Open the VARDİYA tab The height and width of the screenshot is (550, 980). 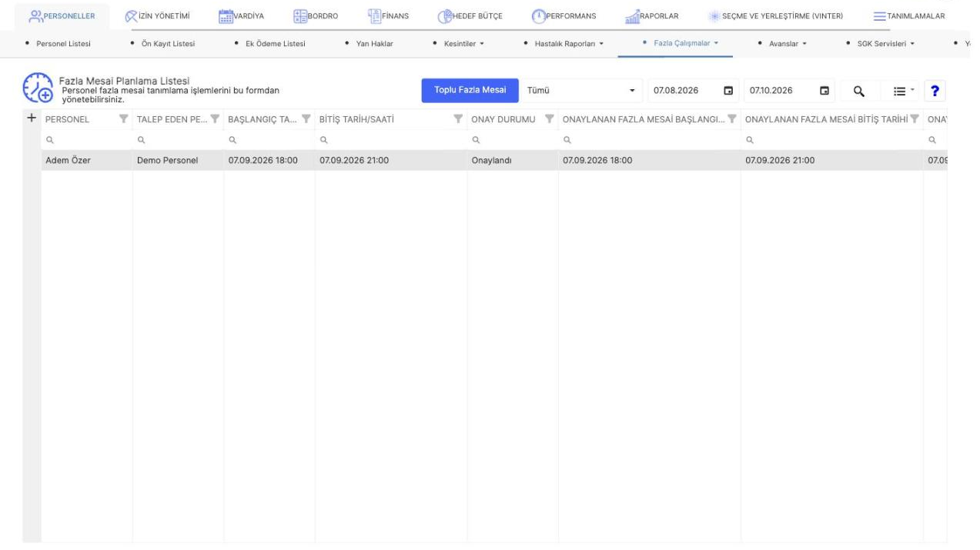tap(241, 16)
